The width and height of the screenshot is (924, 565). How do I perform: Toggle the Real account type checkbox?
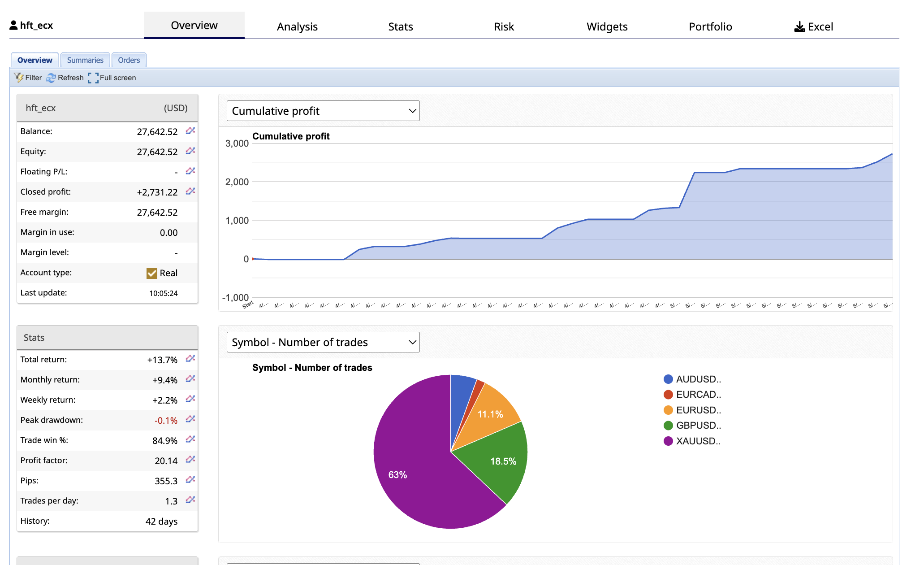point(152,273)
